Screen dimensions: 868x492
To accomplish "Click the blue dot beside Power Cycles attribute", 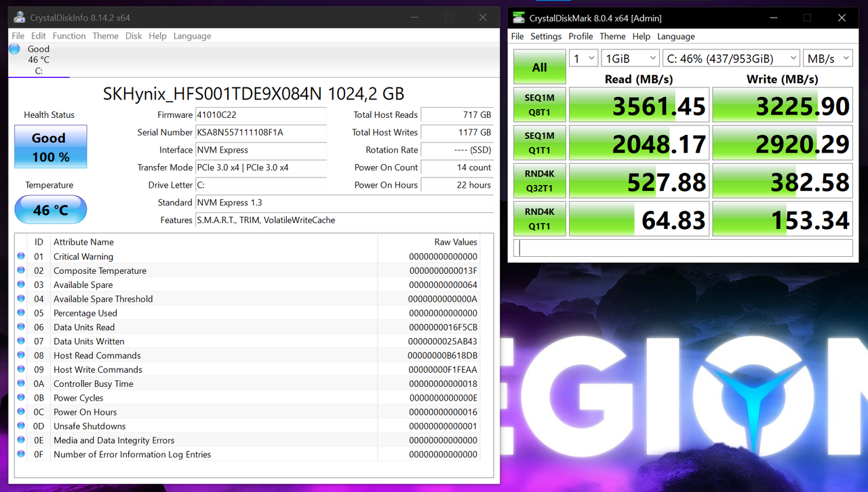I will [x=21, y=398].
